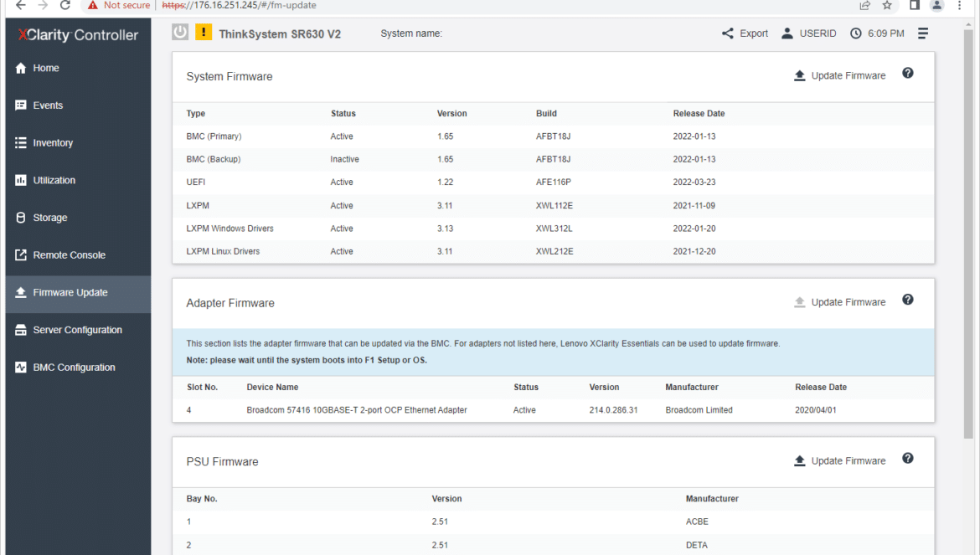The height and width of the screenshot is (555, 980).
Task: Select Firmware Update in sidebar
Action: pos(78,293)
